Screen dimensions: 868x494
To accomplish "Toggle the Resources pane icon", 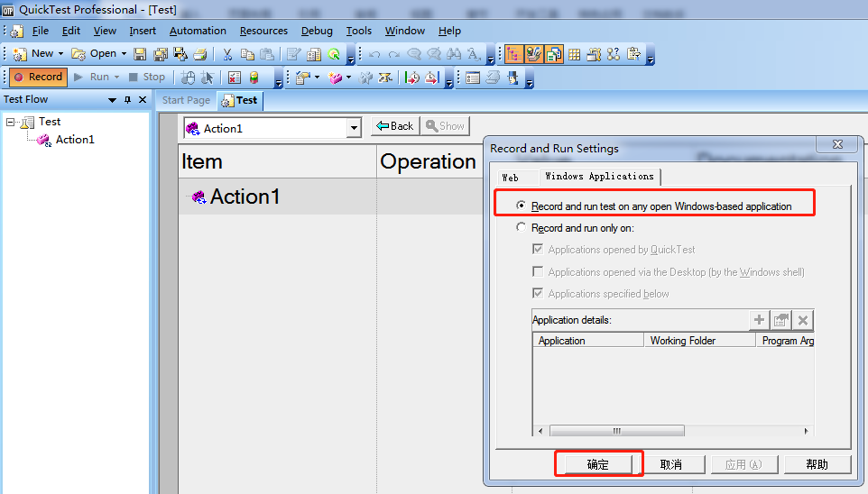I will point(554,54).
